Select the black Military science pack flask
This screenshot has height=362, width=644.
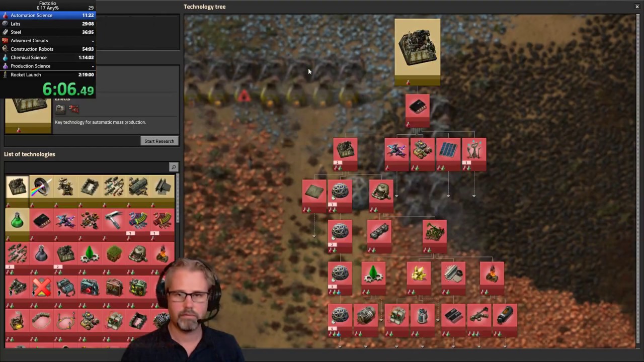41,257
